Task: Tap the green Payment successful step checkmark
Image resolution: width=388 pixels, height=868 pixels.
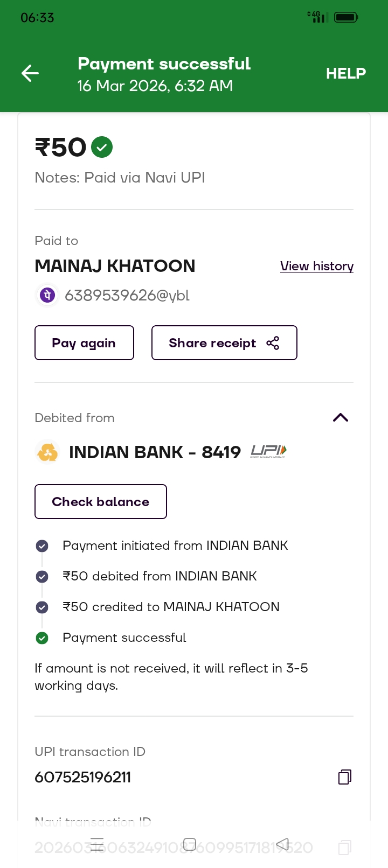Action: point(42,638)
